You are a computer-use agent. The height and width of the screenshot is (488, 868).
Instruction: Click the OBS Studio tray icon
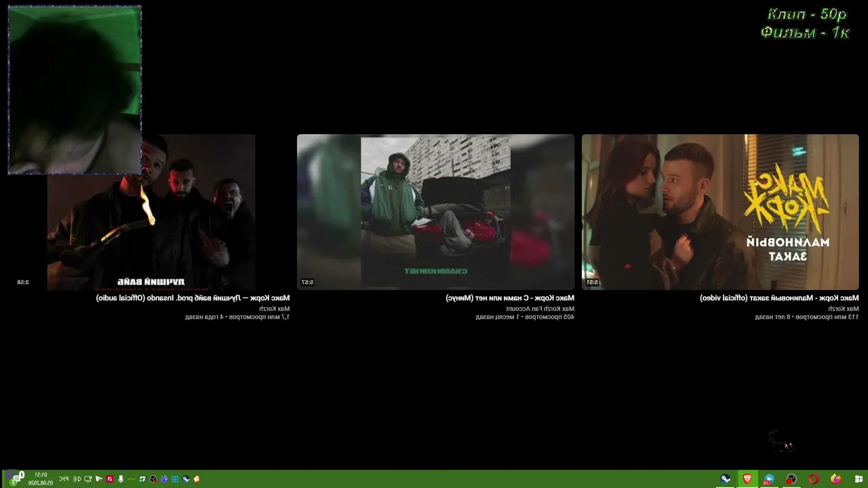153,479
